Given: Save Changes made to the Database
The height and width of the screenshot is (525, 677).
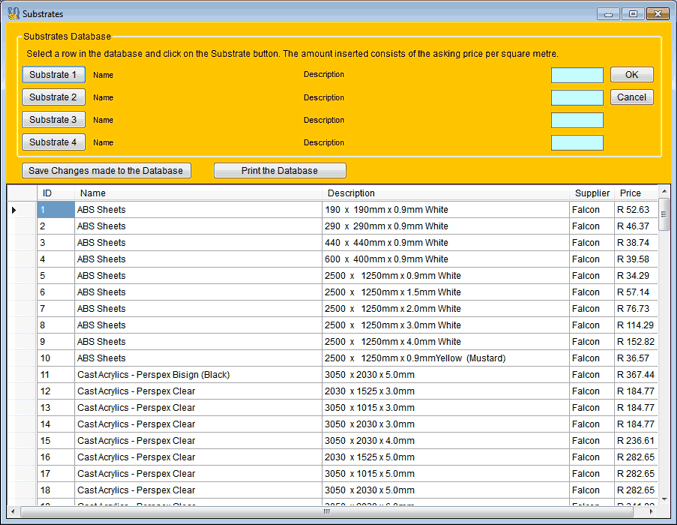Looking at the screenshot, I should pos(106,171).
